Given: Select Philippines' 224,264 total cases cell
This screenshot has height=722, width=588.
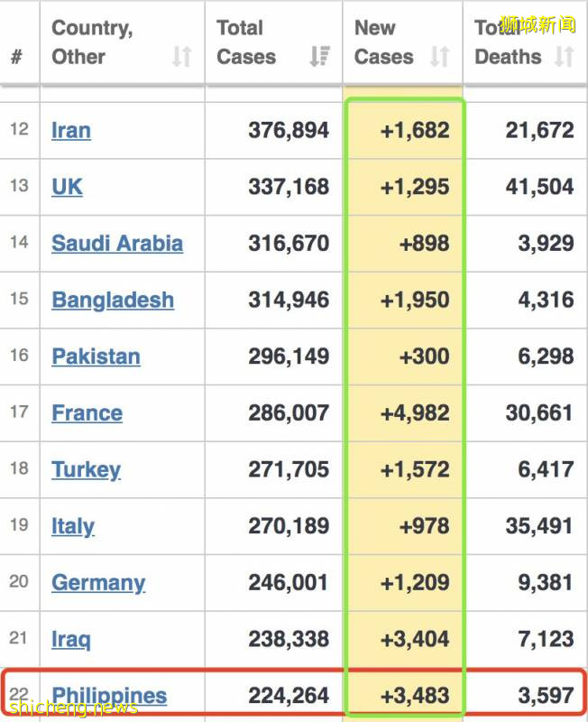Looking at the screenshot, I should [x=289, y=696].
